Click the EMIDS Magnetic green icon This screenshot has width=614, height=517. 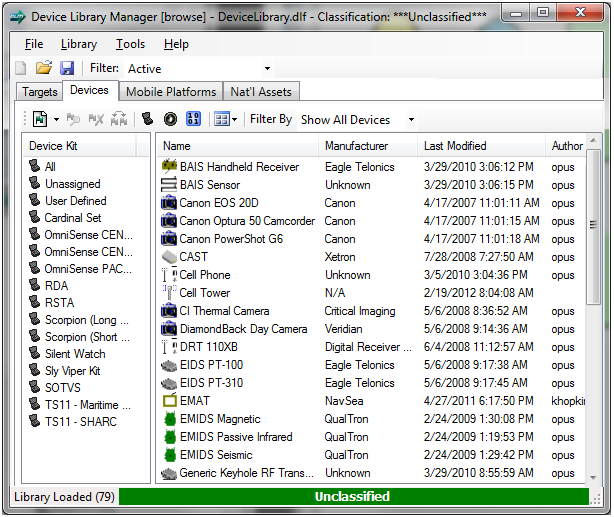tap(170, 419)
